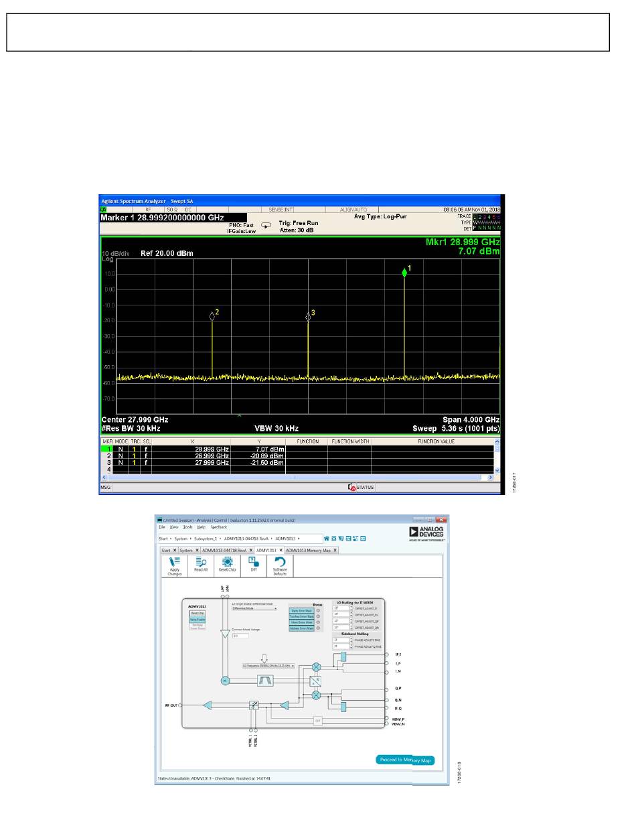The width and height of the screenshot is (636, 840).
Task: Open the Feedback menu
Action: pyautogui.click(x=219, y=527)
